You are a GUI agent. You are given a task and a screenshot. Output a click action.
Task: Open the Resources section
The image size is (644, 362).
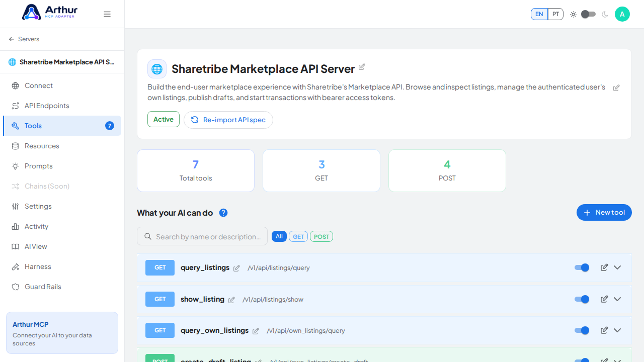tap(62, 146)
